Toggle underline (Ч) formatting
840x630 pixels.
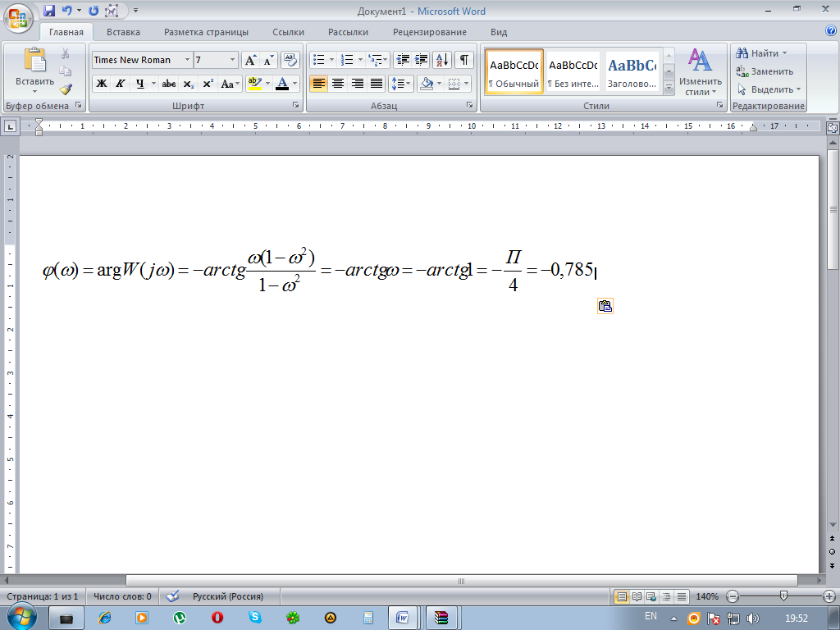(139, 84)
